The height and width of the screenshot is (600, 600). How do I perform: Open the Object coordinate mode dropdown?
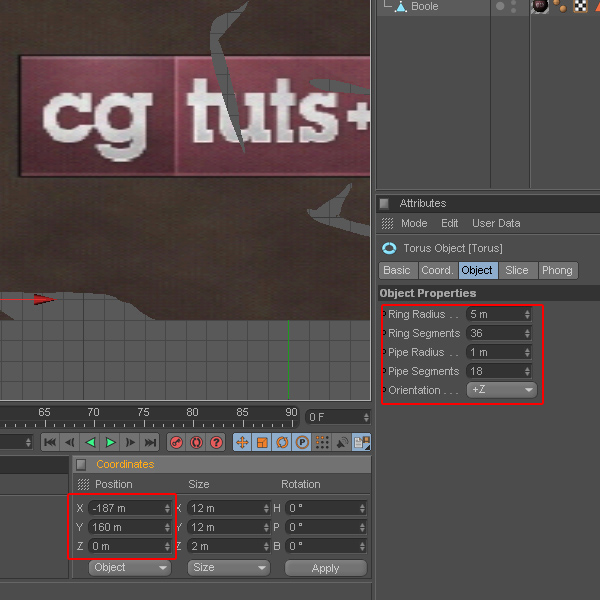[130, 567]
